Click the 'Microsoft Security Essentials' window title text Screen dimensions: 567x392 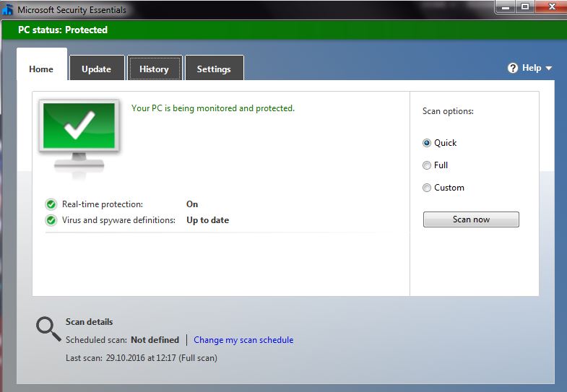pyautogui.click(x=72, y=10)
